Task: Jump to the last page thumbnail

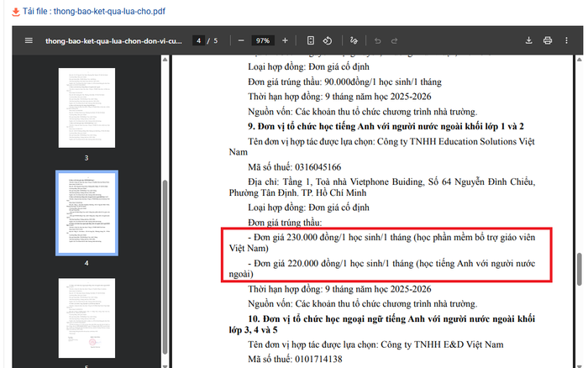Action: tap(87, 316)
